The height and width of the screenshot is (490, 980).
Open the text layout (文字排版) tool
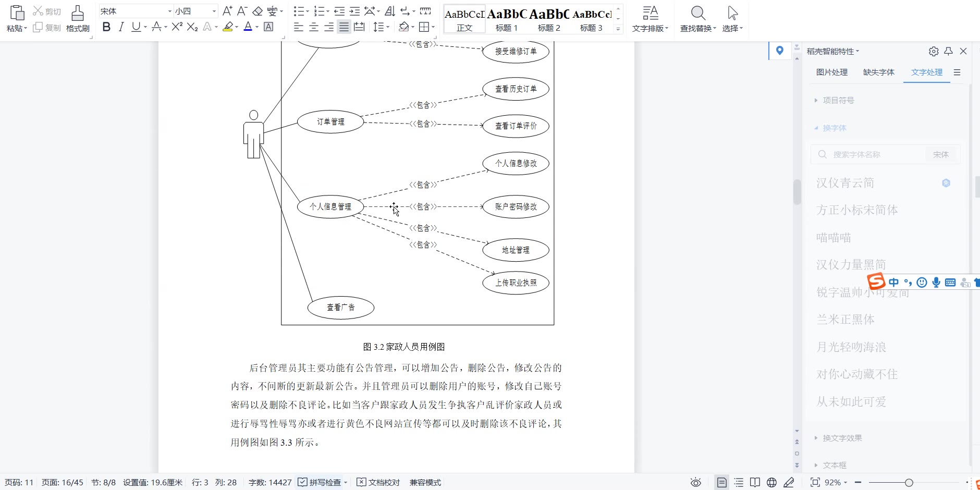click(650, 19)
